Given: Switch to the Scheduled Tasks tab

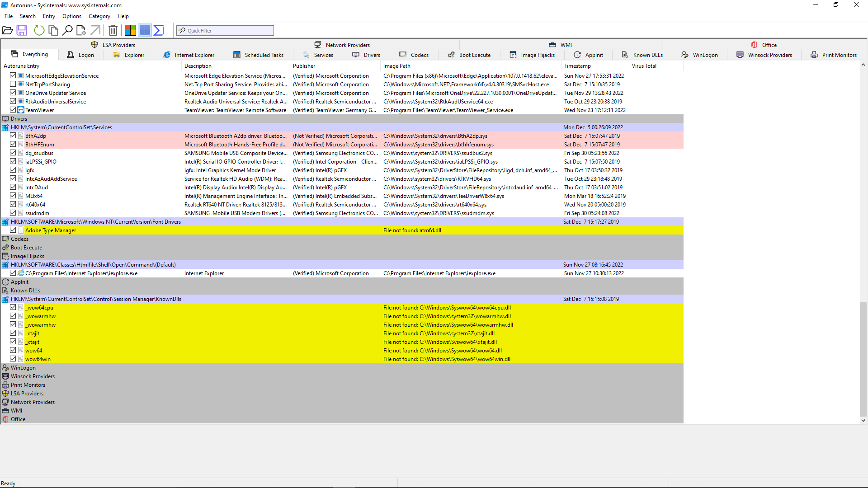Looking at the screenshot, I should [259, 55].
